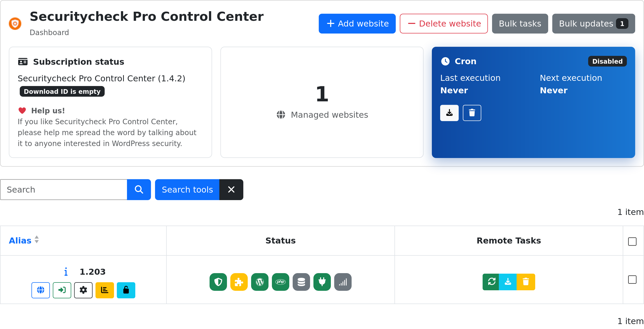Click the cyan download remote task icon
Screen dimensions: 644x329
[x=508, y=282]
